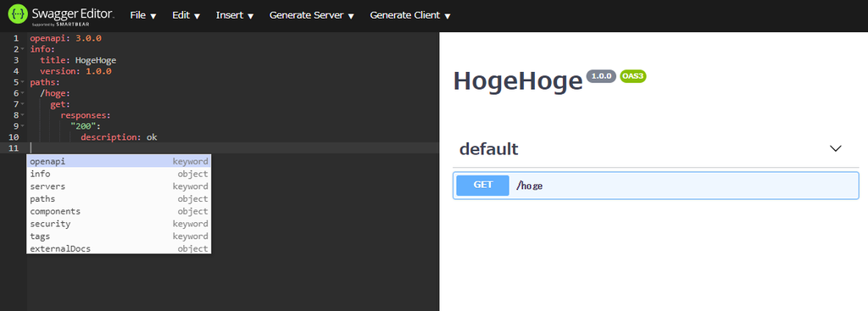Fold the "200" block at line 9

click(x=23, y=126)
